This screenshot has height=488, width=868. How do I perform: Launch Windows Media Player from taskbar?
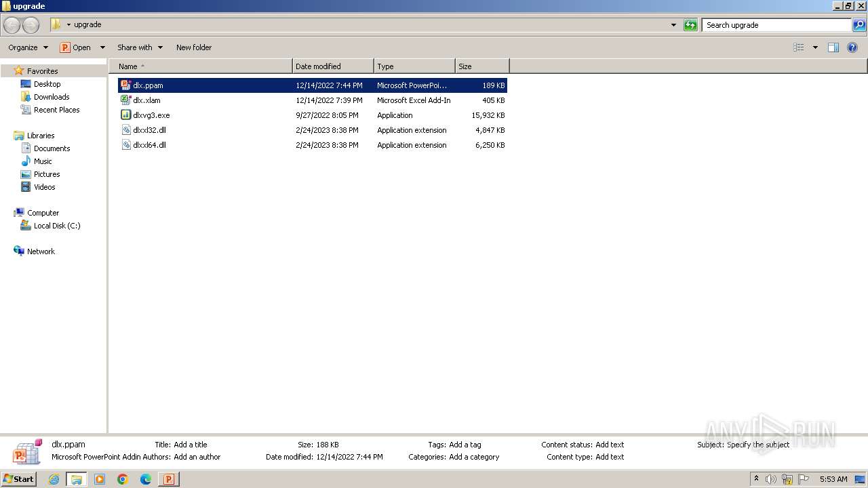pos(100,479)
